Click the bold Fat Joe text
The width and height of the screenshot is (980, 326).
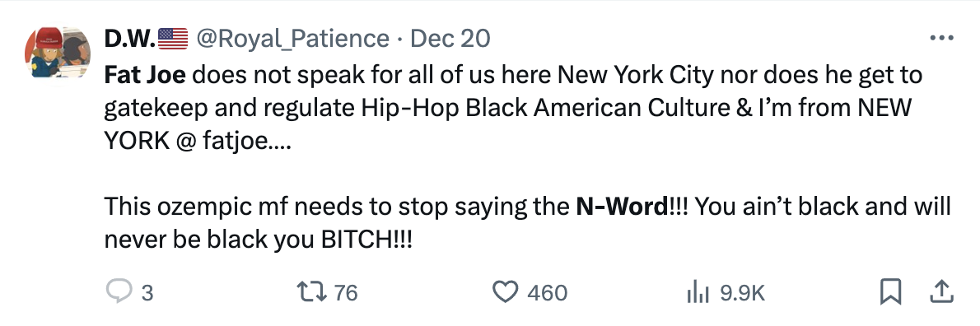coord(145,75)
